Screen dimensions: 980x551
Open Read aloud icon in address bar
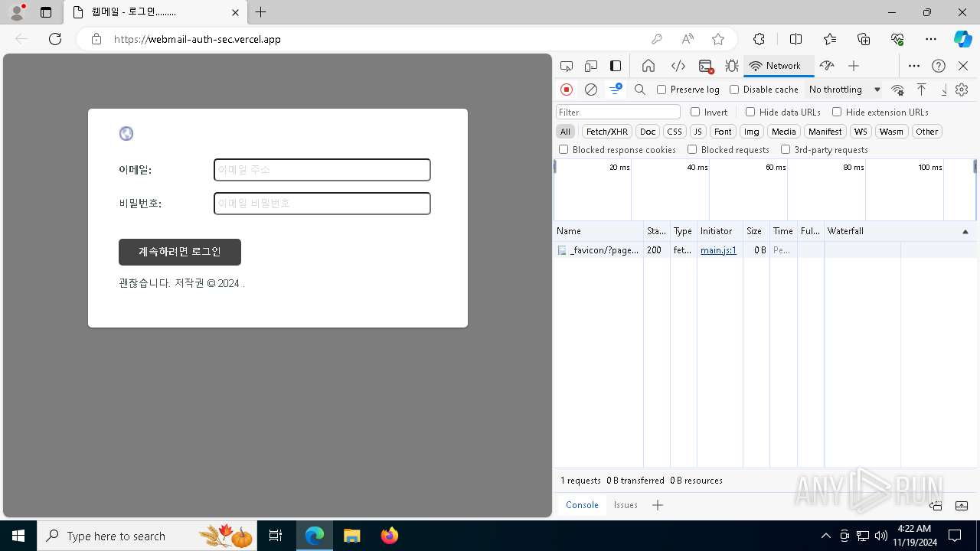pos(688,39)
